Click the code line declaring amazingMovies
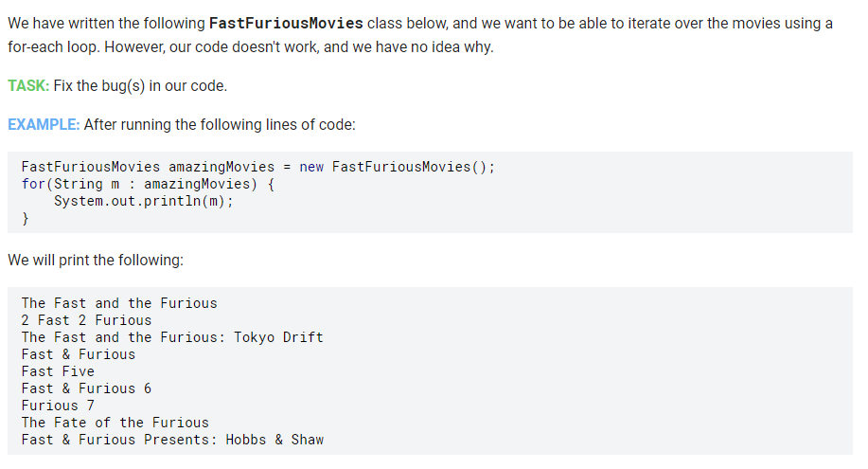The width and height of the screenshot is (868, 469). 258,167
